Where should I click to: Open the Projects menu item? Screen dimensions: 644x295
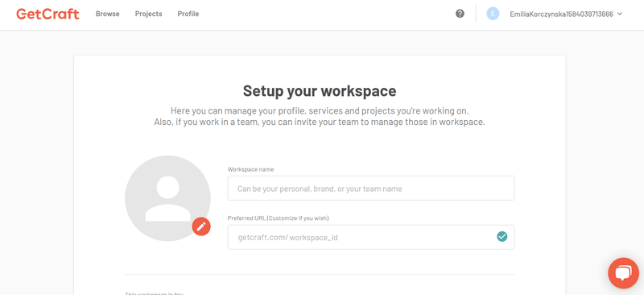[149, 14]
